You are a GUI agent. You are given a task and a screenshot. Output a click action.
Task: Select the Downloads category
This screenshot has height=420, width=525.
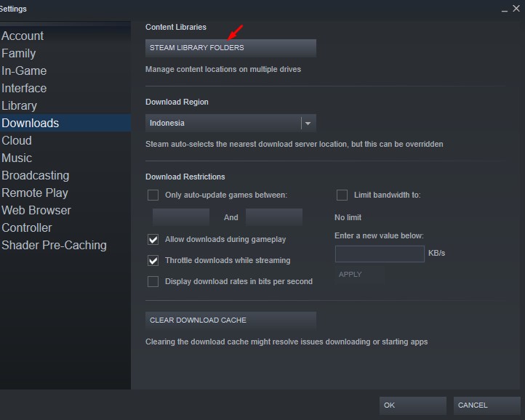point(65,123)
